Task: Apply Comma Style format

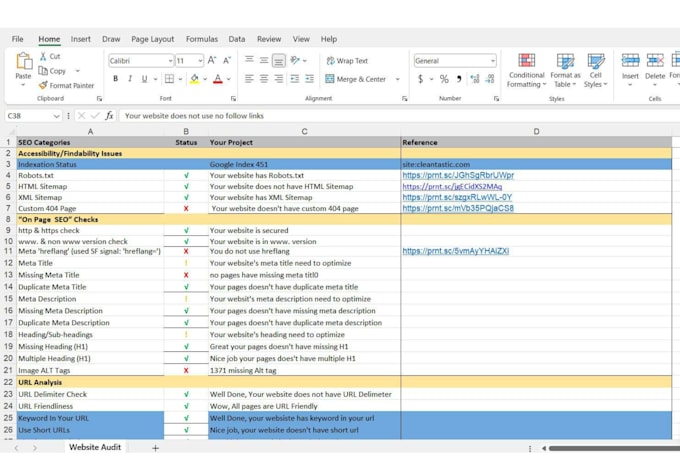Action: [459, 79]
